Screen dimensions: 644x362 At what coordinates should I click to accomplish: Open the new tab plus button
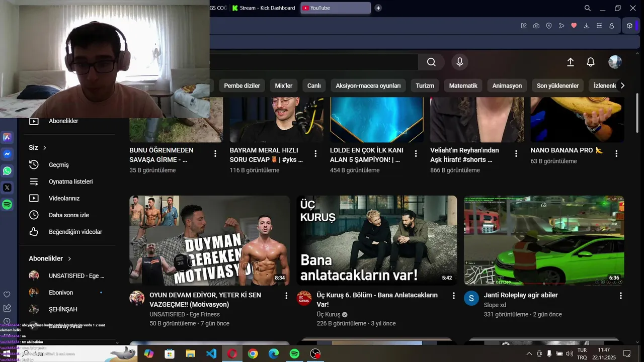point(378,8)
